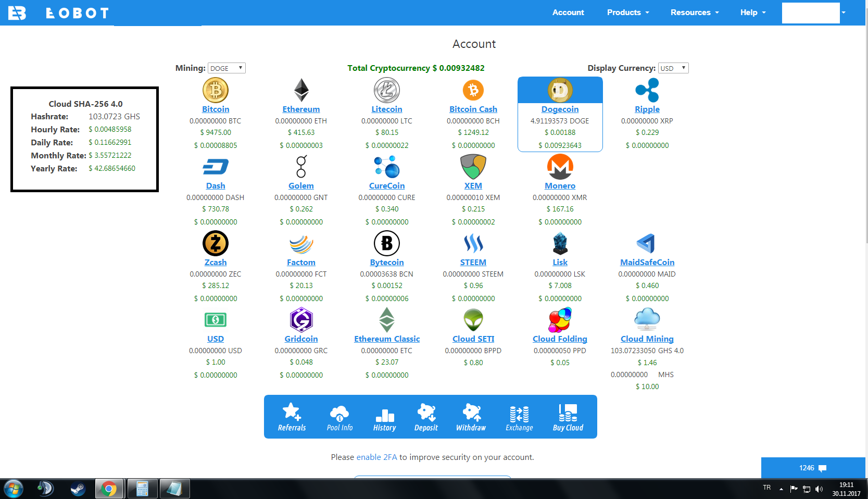Click the Ethereum diamond icon
The height and width of the screenshot is (499, 868).
coord(301,90)
